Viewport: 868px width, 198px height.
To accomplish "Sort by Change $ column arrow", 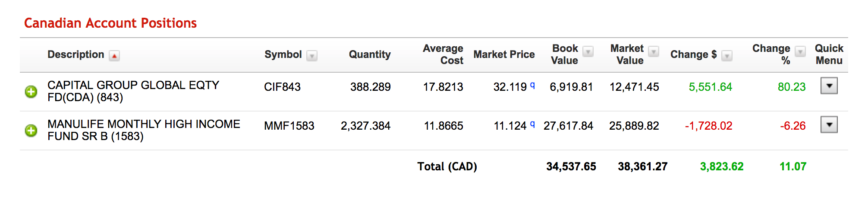I will (727, 56).
